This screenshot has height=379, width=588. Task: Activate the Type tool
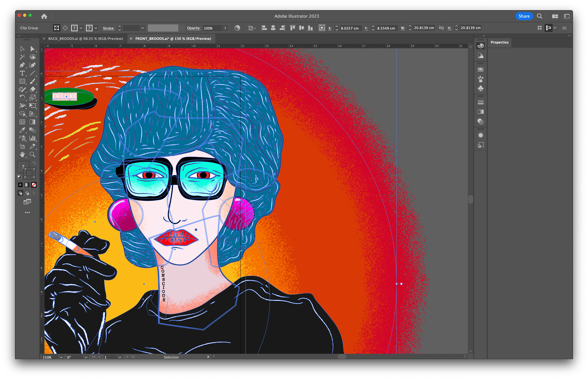22,73
